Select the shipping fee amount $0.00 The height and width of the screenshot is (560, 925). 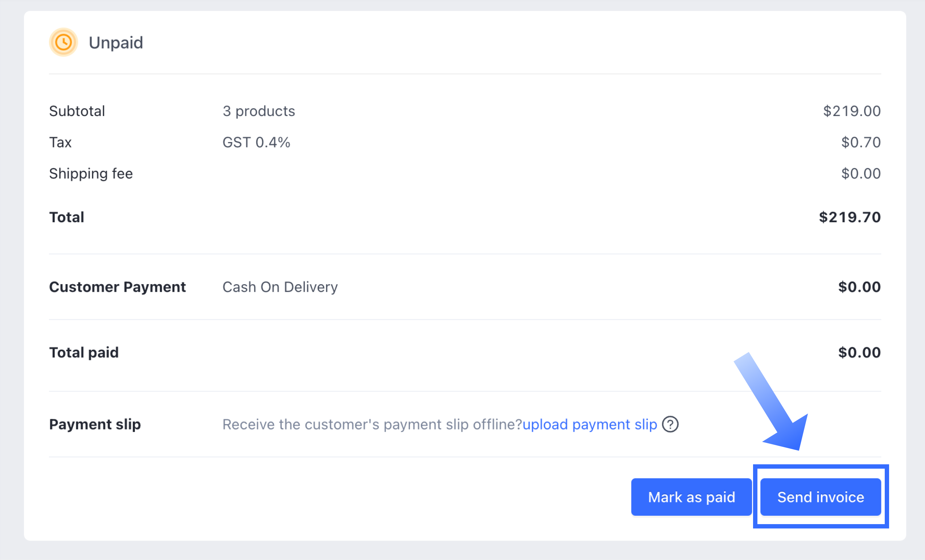tap(861, 174)
